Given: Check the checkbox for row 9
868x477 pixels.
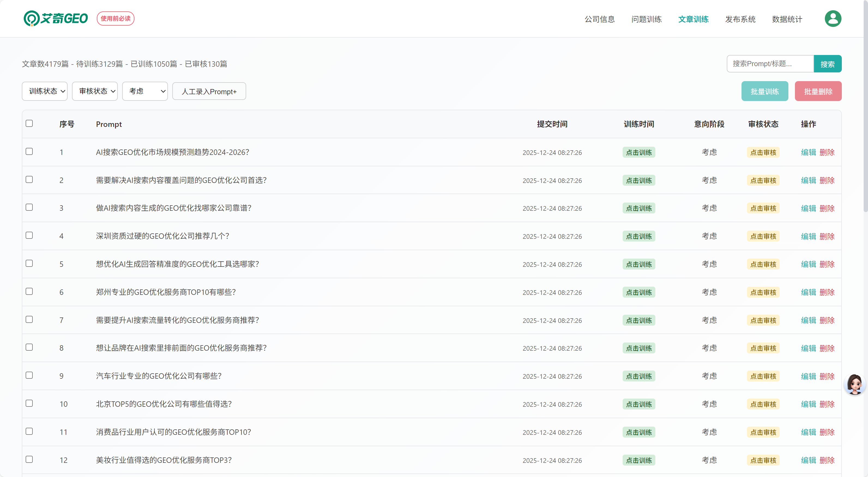Looking at the screenshot, I should [29, 375].
